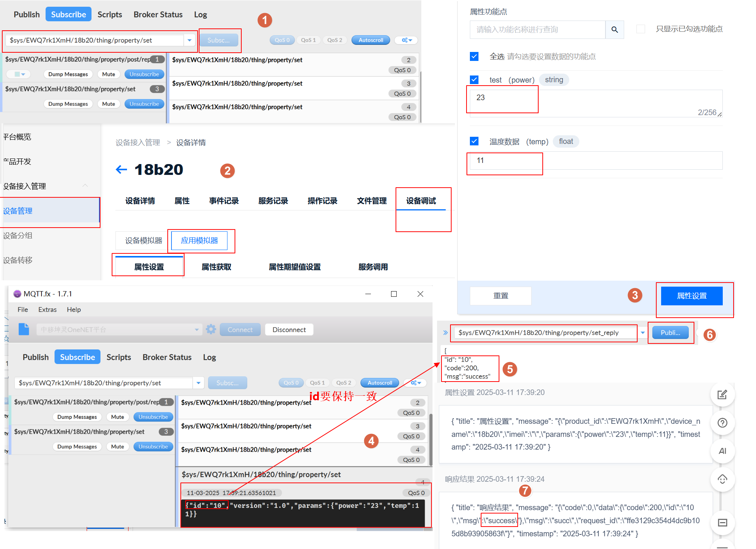Check 只显示已勾选功能点 checkbox
The image size is (756, 549).
point(641,29)
